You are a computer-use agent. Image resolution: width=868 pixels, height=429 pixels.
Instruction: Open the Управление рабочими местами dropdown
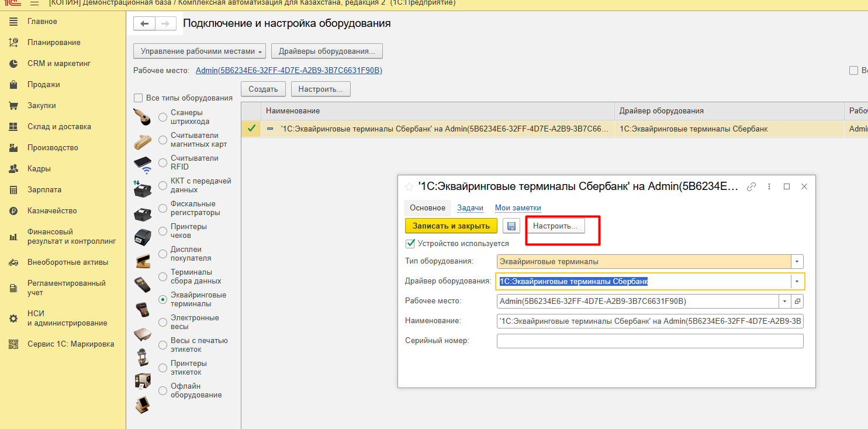click(199, 51)
